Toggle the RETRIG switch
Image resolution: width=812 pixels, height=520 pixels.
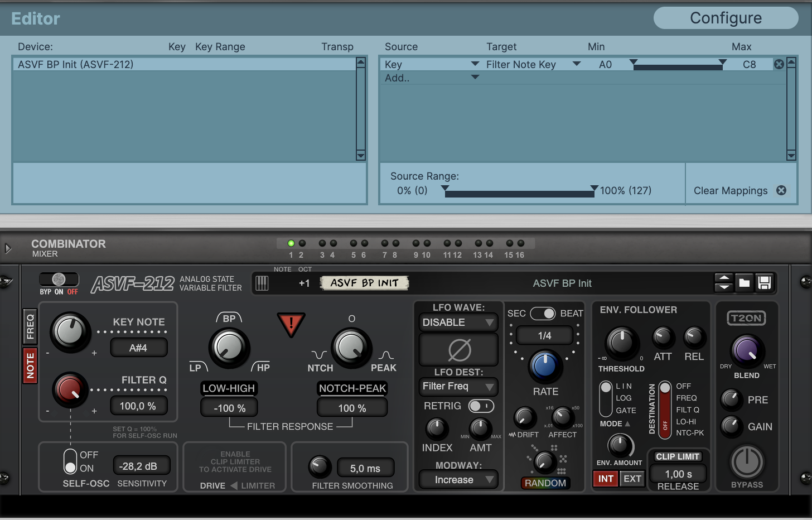(481, 406)
